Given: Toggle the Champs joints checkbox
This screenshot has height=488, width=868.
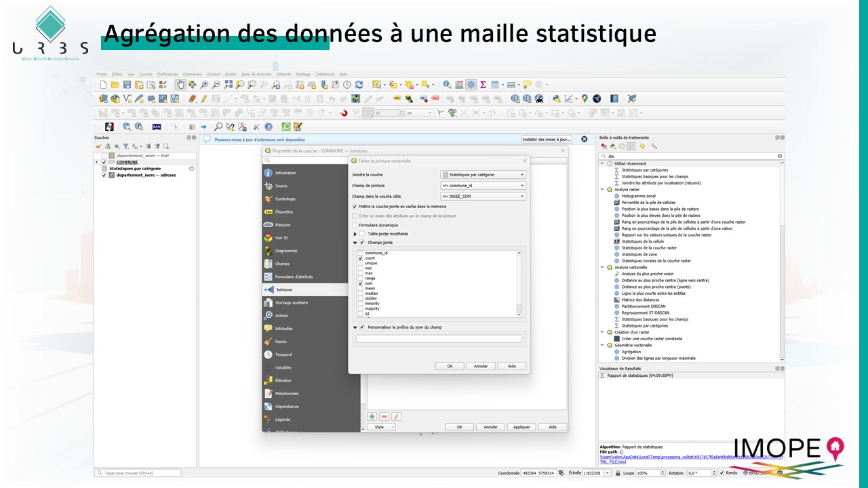Looking at the screenshot, I should [362, 242].
